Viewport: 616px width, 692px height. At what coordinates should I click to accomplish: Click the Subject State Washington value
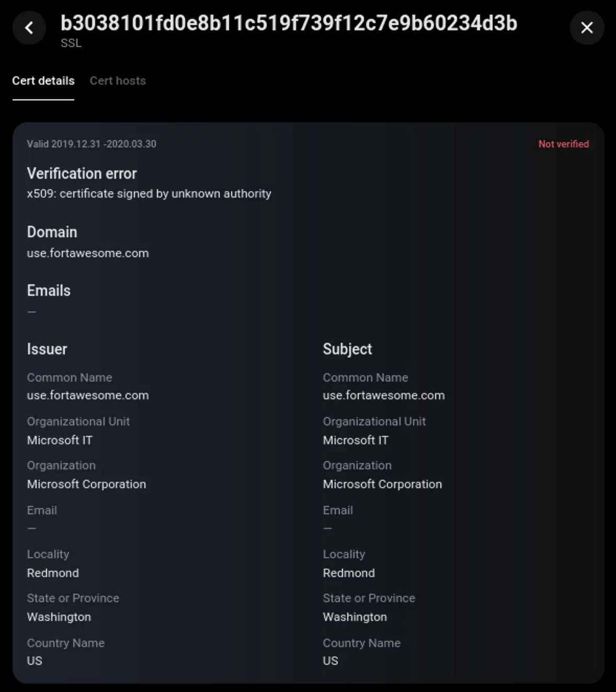click(x=355, y=617)
